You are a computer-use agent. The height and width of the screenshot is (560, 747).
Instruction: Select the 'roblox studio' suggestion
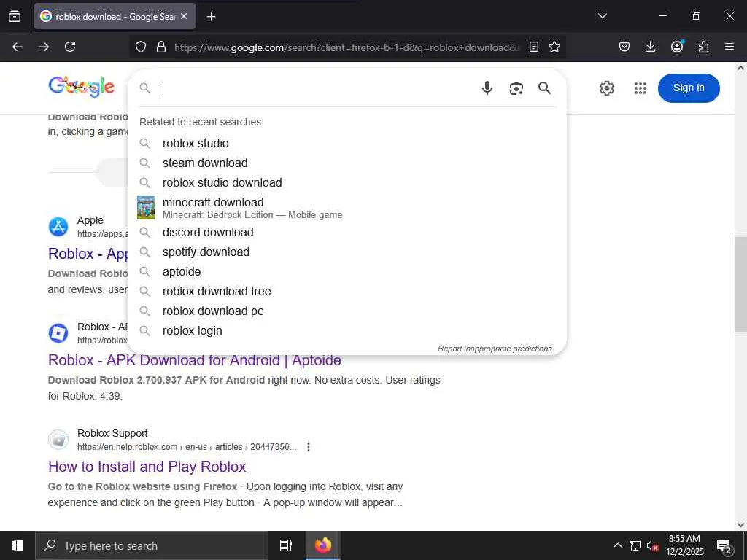click(x=347, y=144)
